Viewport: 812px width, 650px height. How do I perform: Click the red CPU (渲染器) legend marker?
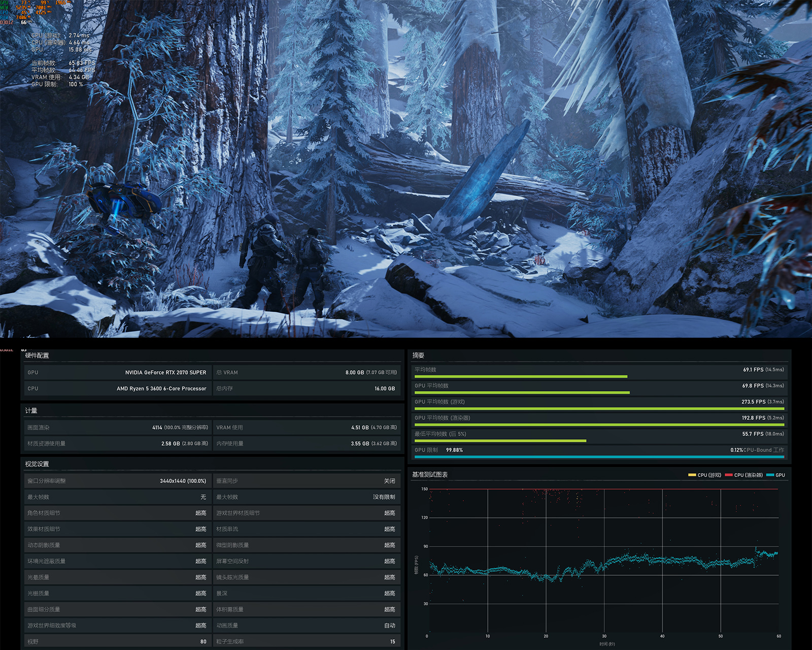coord(729,475)
